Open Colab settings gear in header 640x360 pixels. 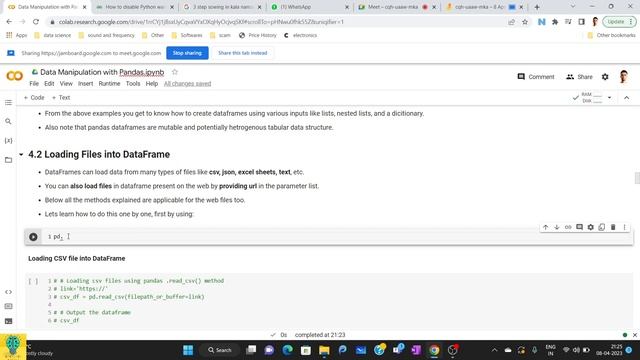(x=605, y=77)
